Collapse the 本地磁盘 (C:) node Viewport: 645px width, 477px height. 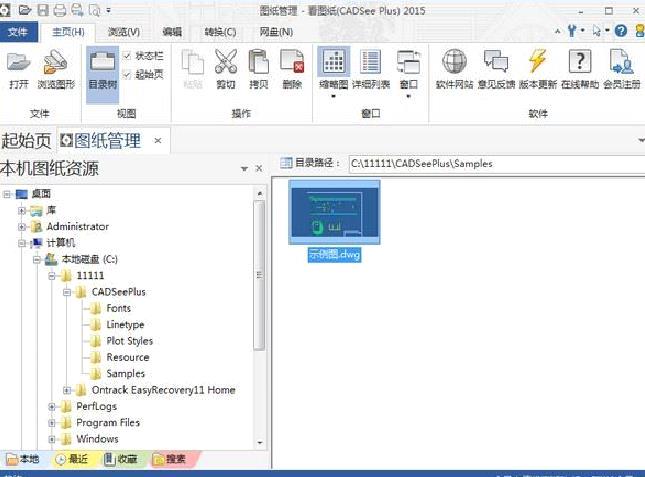[x=37, y=259]
